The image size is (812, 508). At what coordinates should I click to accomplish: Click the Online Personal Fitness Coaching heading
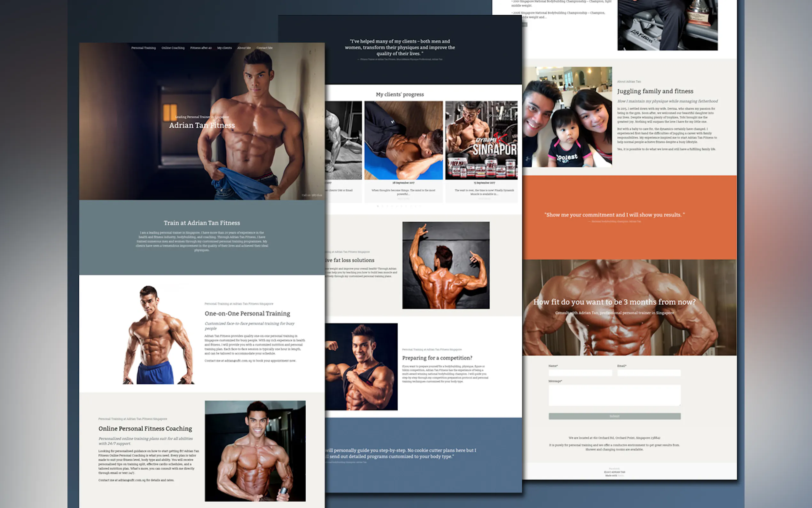145,428
